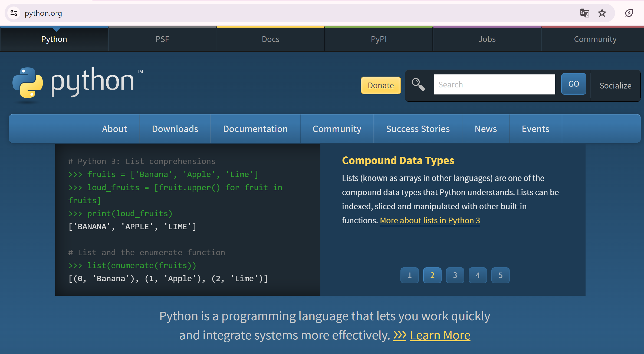The width and height of the screenshot is (644, 354).
Task: Open 'More about lists in Python 3'
Action: (430, 220)
